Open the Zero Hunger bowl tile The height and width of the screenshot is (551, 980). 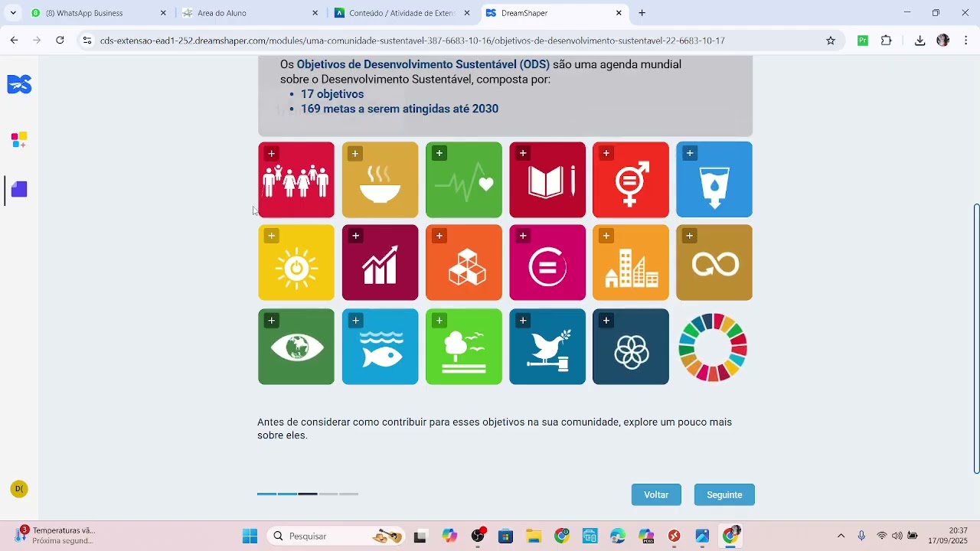(380, 179)
